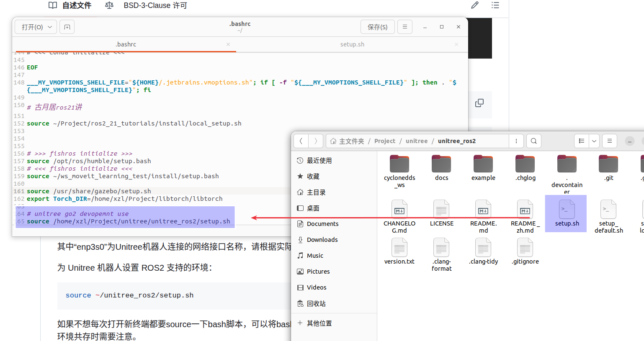Viewport: 644px width, 341px height.
Task: Open 回收站 in the sidebar
Action: 334,304
